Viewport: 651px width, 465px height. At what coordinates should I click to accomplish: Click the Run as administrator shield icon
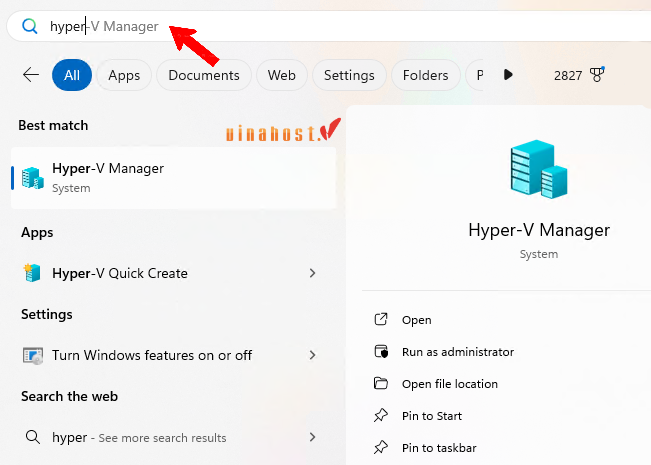[x=381, y=351]
